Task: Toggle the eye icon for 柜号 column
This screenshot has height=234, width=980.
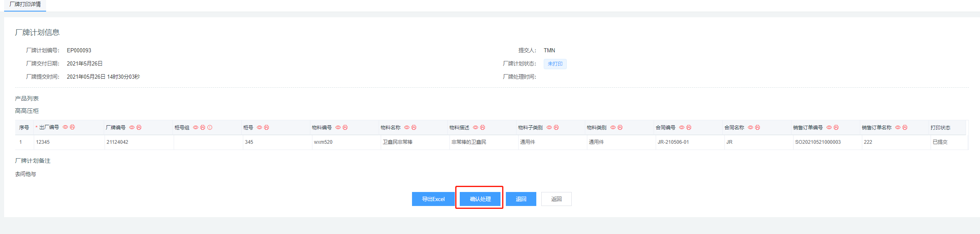Action: (x=259, y=128)
